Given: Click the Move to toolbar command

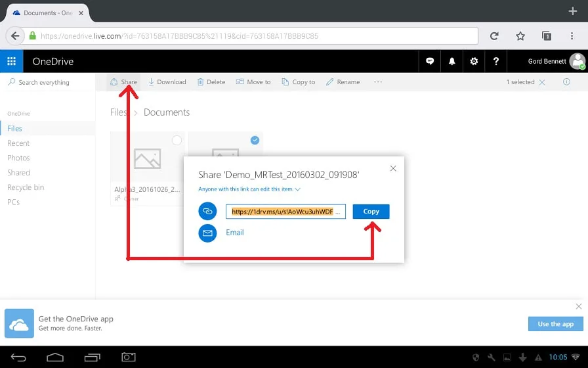Looking at the screenshot, I should click(x=253, y=82).
